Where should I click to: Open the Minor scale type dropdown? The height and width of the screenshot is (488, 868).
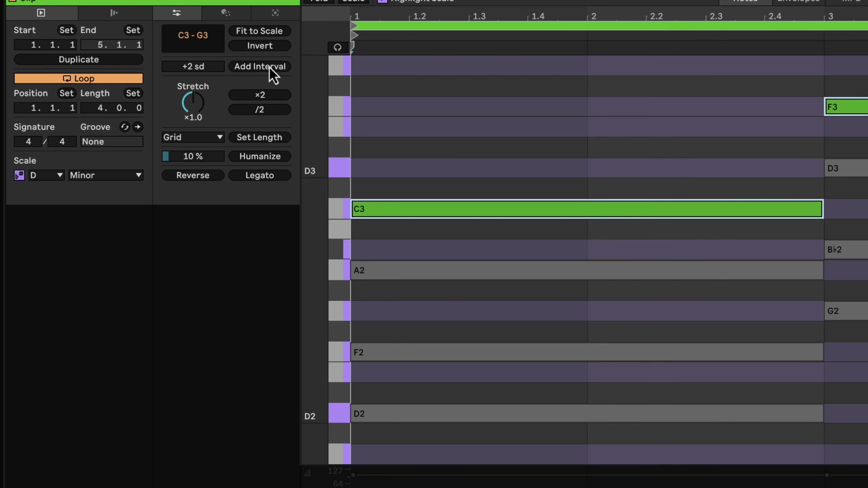coord(105,175)
